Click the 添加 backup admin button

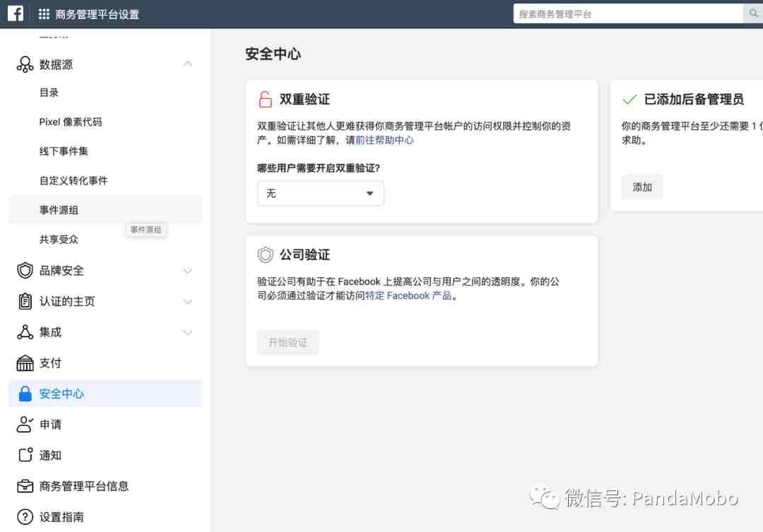(641, 187)
